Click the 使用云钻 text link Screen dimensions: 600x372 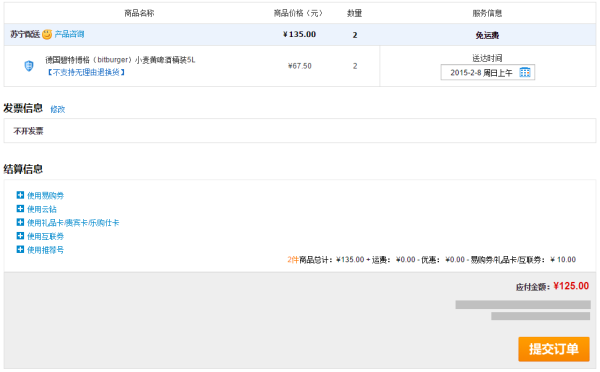42,209
